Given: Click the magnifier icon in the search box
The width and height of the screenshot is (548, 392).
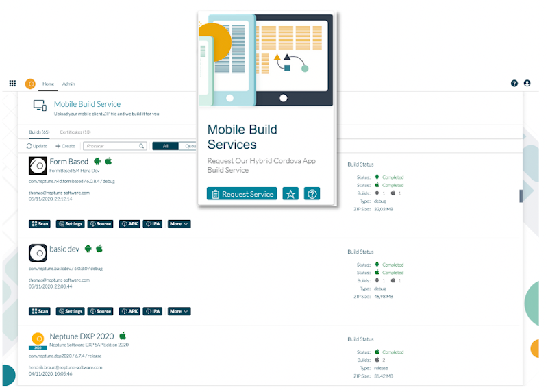Looking at the screenshot, I should 142,146.
